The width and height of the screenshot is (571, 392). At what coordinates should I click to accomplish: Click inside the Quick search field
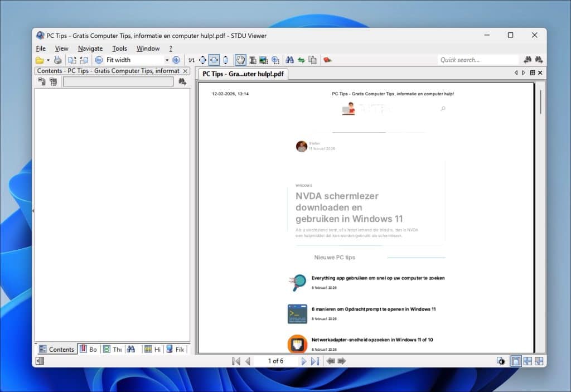point(477,60)
